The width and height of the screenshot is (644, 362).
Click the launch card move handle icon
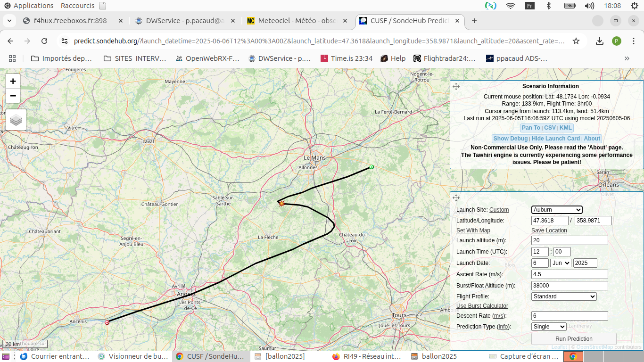tap(456, 198)
